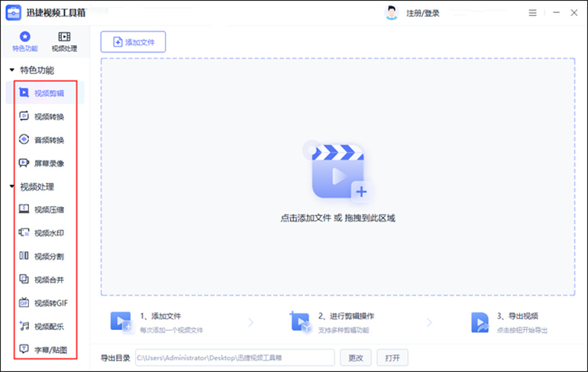The height and width of the screenshot is (372, 588).
Task: Click the user avatar icon
Action: point(391,13)
